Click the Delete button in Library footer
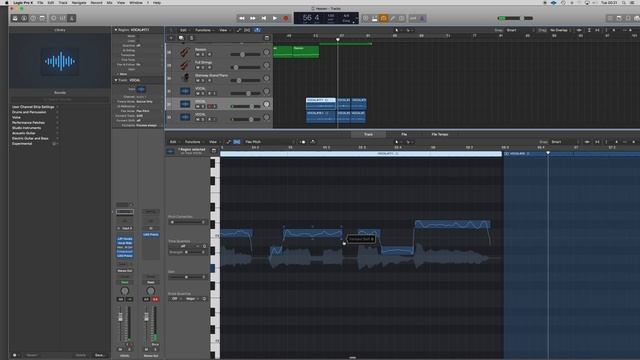The height and width of the screenshot is (360, 640). click(x=80, y=355)
